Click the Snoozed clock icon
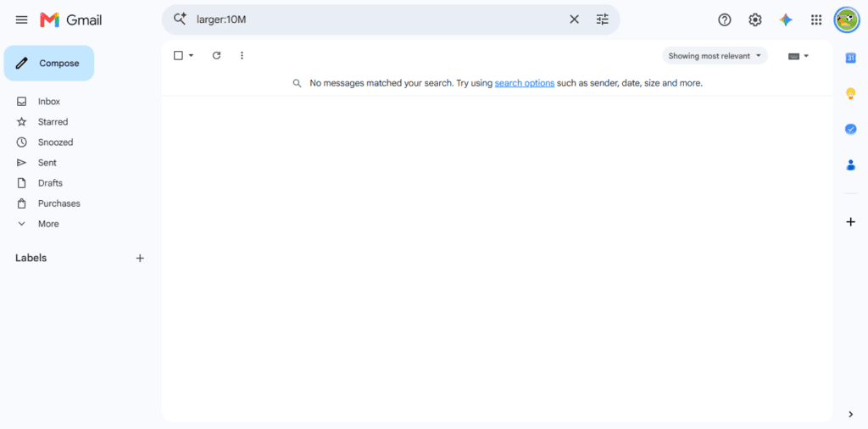Screen dimensions: 868x429 (x=21, y=142)
